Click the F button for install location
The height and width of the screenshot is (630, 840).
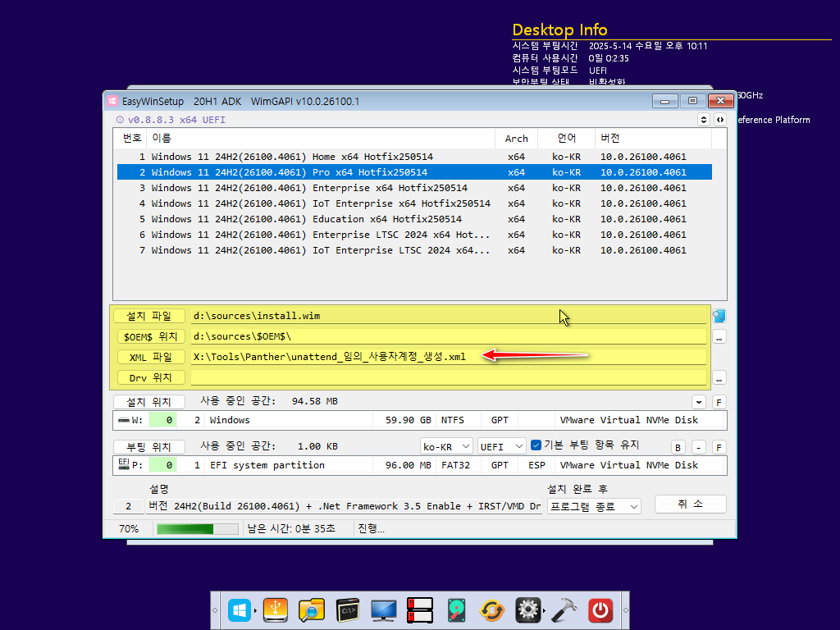click(x=719, y=402)
